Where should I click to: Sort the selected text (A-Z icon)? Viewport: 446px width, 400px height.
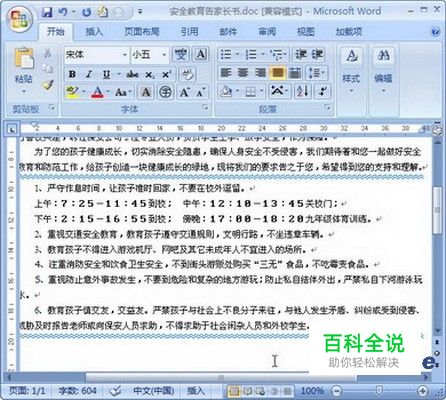point(303,91)
